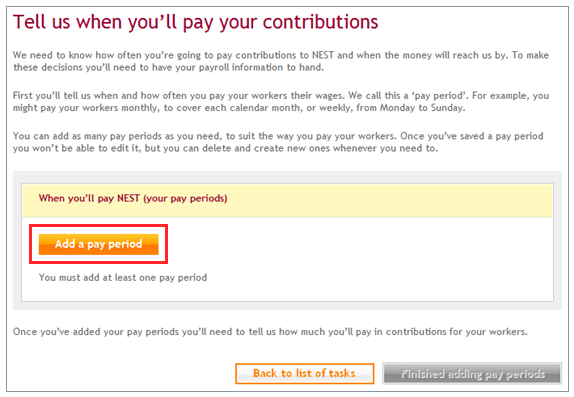The height and width of the screenshot is (397, 574).
Task: Click the text 'you won't be able to edit it'
Action: [77, 148]
